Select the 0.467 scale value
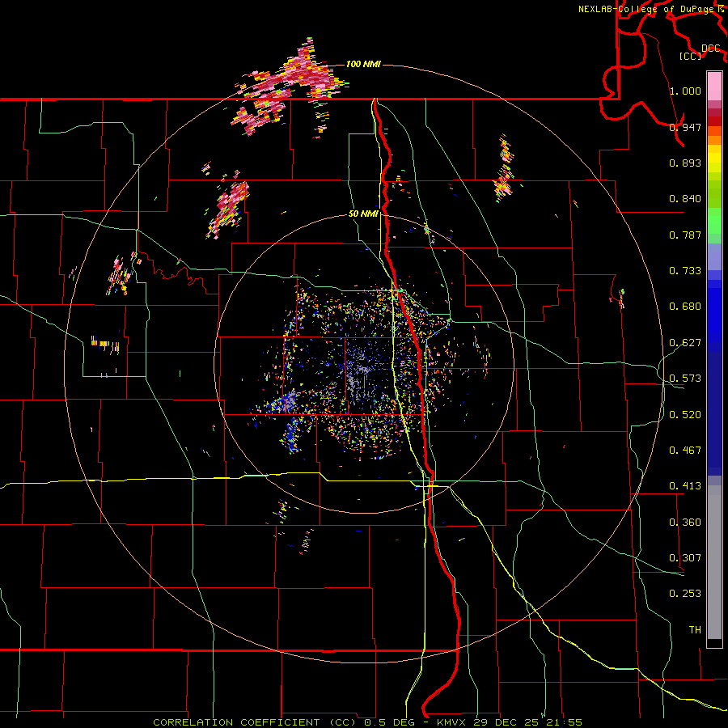728x728 pixels. pyautogui.click(x=685, y=451)
